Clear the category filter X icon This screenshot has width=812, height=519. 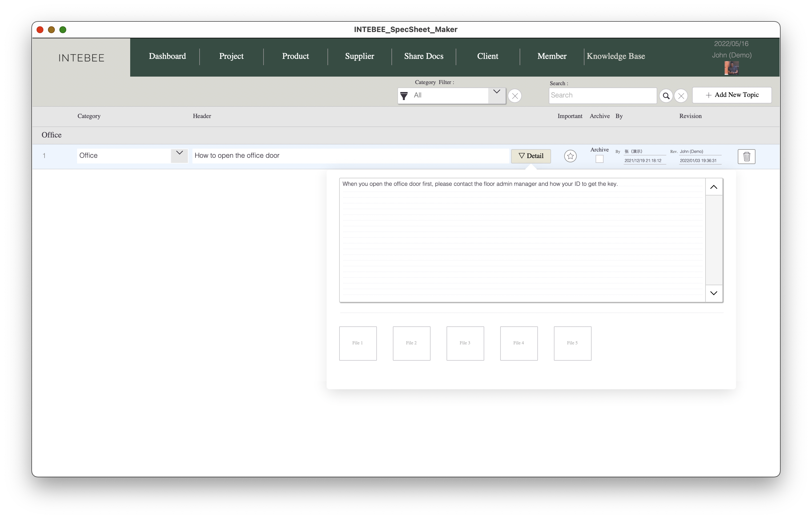tap(514, 96)
